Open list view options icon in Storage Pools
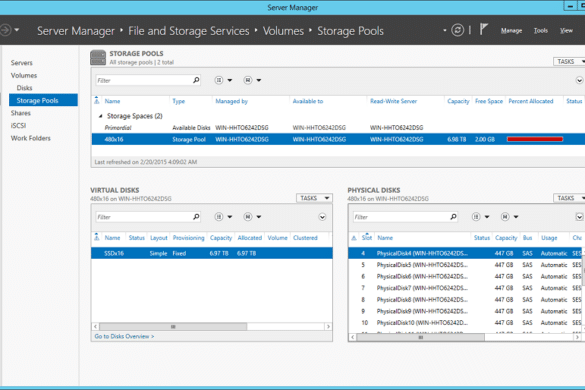Viewport: 585px width, 390px height. (223, 80)
